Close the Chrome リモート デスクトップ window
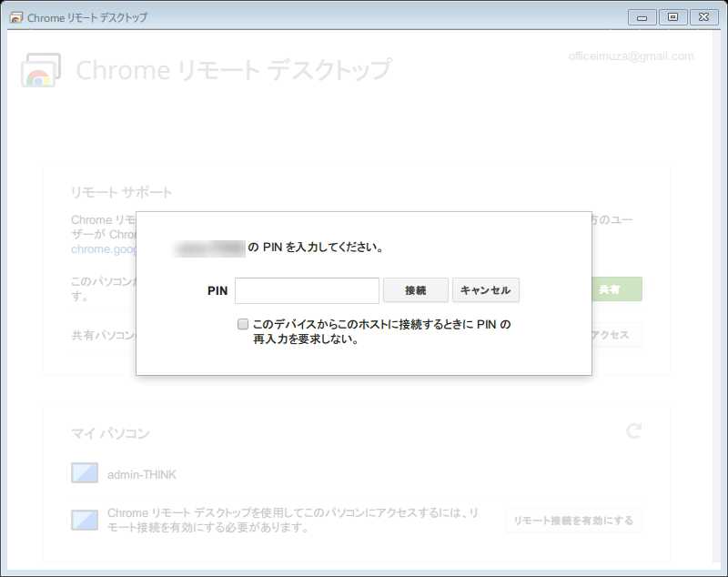The width and height of the screenshot is (728, 577). coord(703,17)
